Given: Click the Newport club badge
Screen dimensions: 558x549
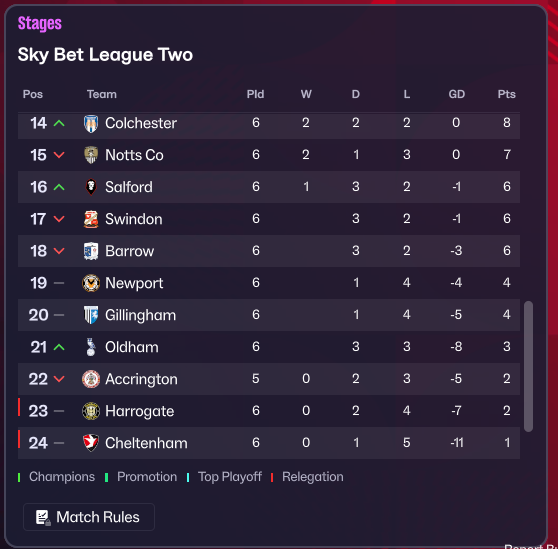Looking at the screenshot, I should [x=91, y=283].
